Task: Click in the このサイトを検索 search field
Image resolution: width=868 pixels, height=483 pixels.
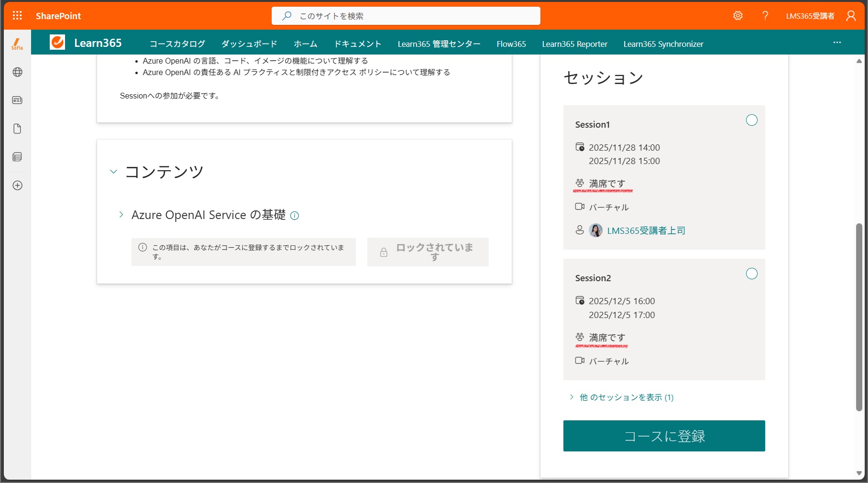Action: click(x=406, y=16)
